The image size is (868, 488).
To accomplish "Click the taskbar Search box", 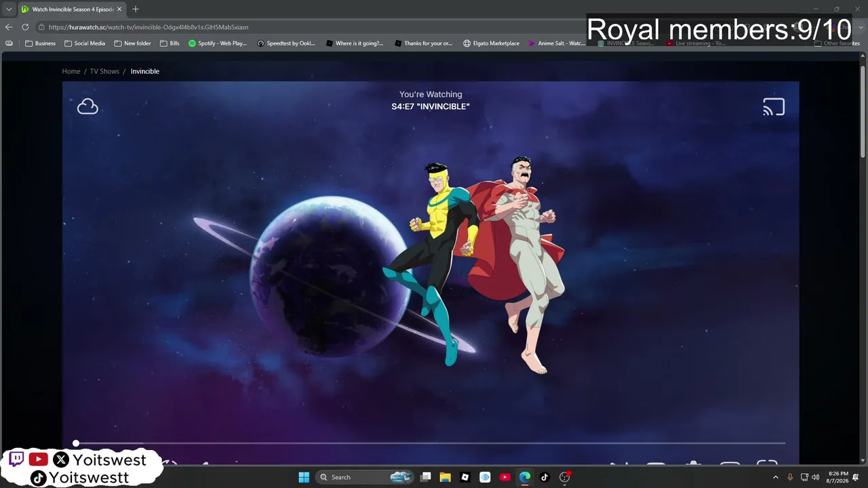I will click(x=365, y=477).
